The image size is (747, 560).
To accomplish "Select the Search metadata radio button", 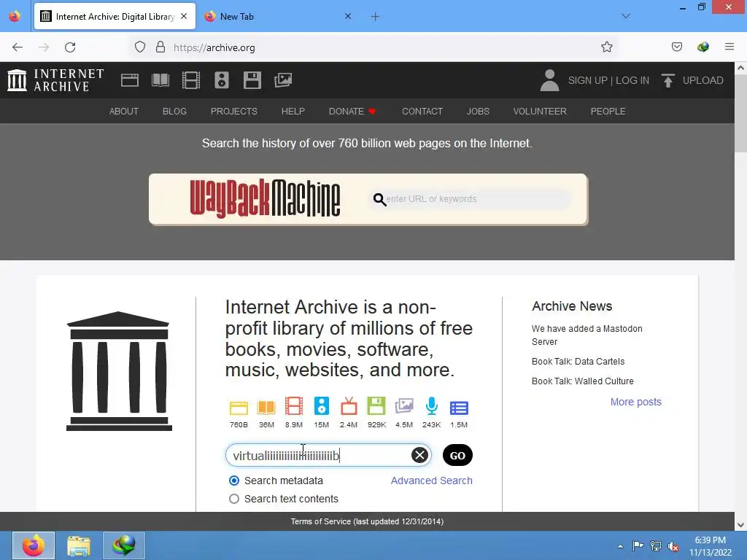I will pos(234,481).
